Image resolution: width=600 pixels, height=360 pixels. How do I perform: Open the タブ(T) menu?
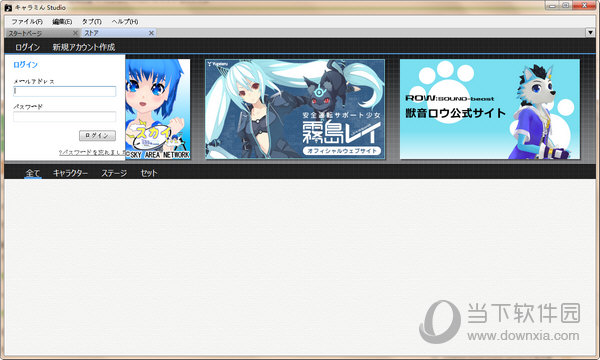point(91,22)
